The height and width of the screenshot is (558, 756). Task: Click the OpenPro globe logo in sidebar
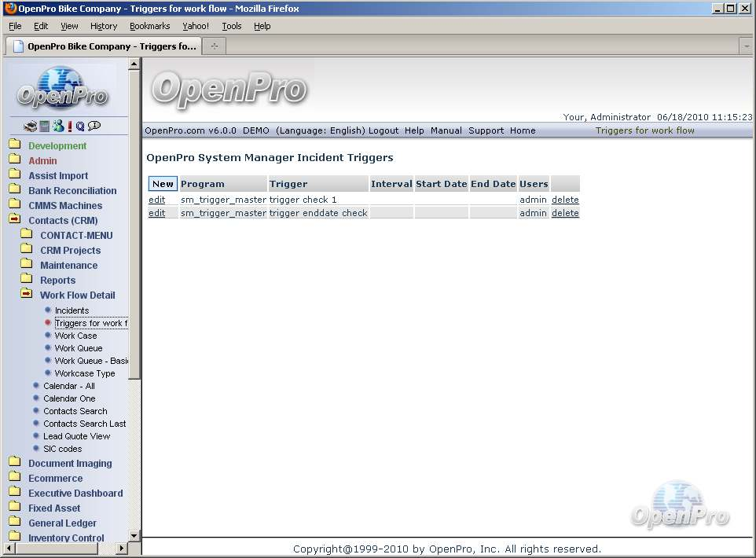63,87
